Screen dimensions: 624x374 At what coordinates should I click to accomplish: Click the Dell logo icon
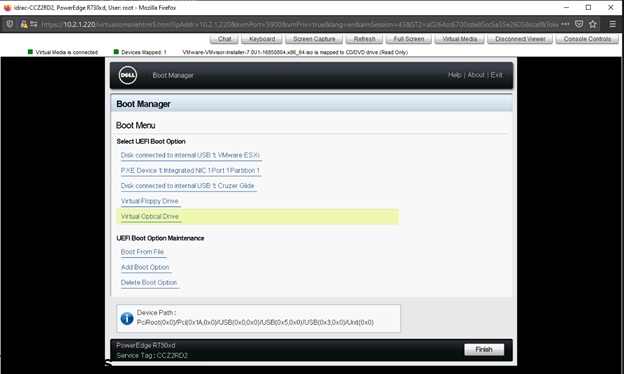128,75
